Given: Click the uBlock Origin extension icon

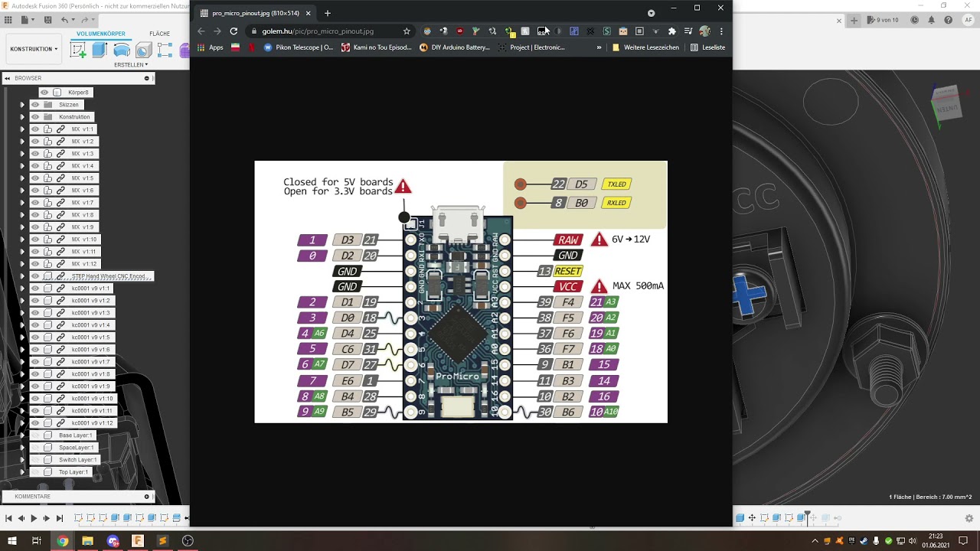Looking at the screenshot, I should coord(459,31).
